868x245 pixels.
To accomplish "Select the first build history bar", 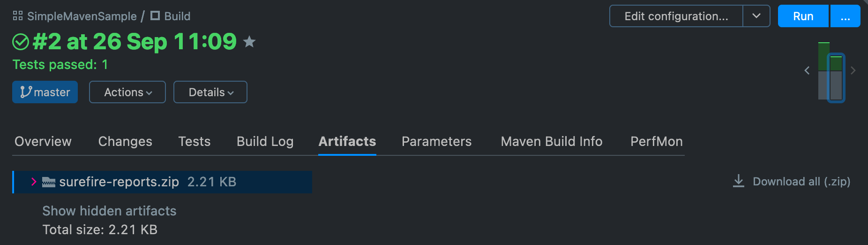I will (x=823, y=70).
